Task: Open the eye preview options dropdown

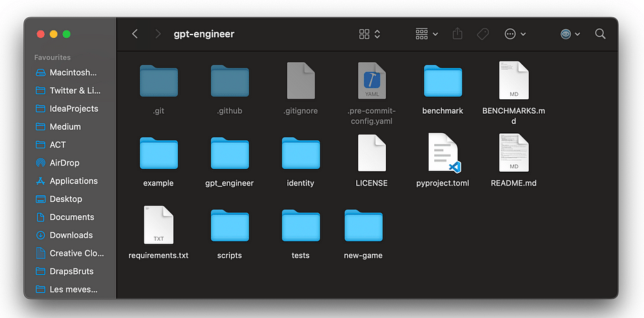Action: pyautogui.click(x=570, y=34)
